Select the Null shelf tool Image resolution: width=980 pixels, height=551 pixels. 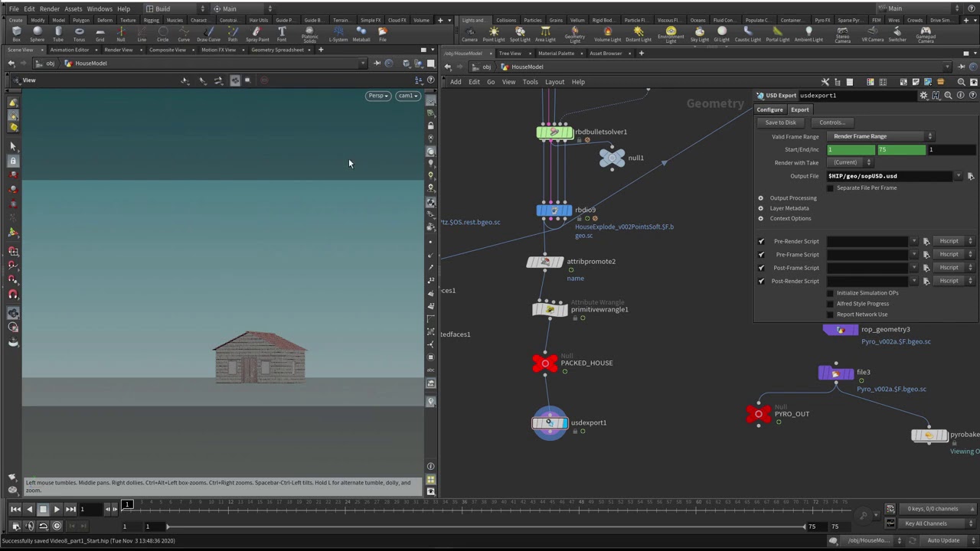click(121, 34)
